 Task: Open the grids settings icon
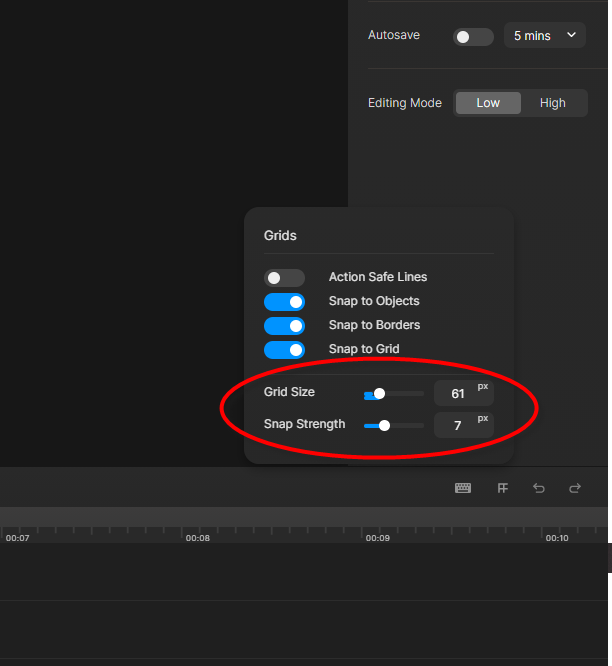pos(502,488)
